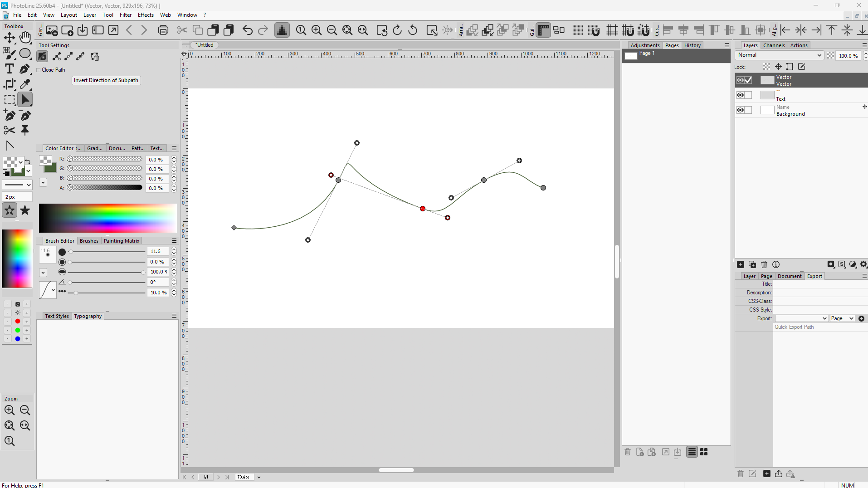Viewport: 868px width, 488px height.
Task: Click the layer opacity 100.0 % field
Action: (848, 55)
